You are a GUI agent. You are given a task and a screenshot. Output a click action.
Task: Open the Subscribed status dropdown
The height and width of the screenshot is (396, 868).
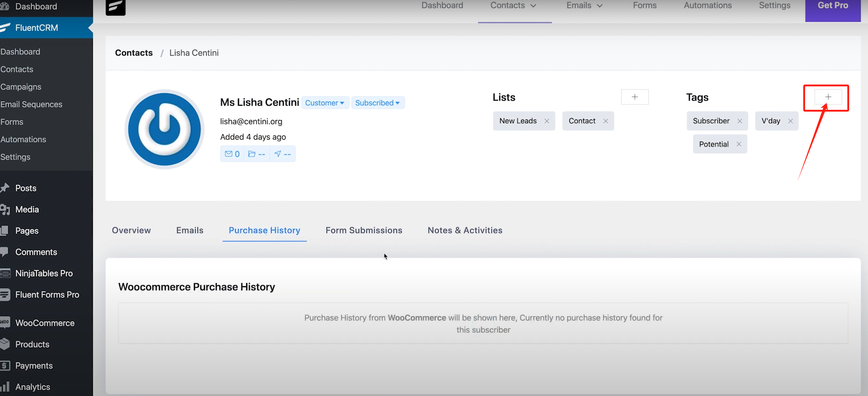click(378, 103)
